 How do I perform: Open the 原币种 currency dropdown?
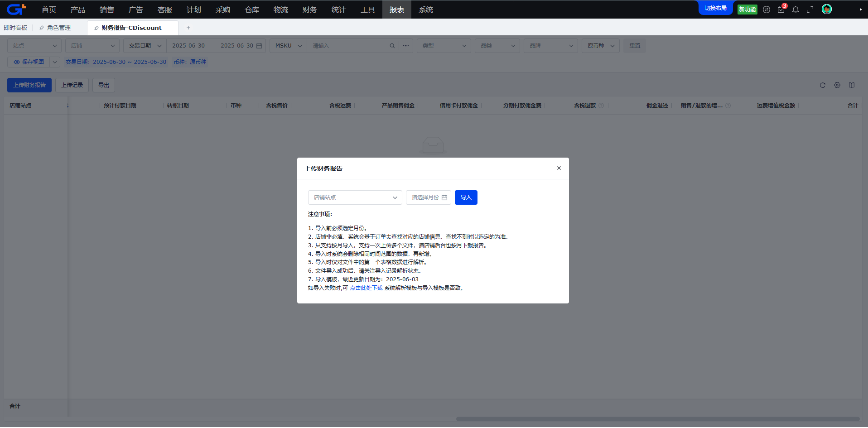601,46
